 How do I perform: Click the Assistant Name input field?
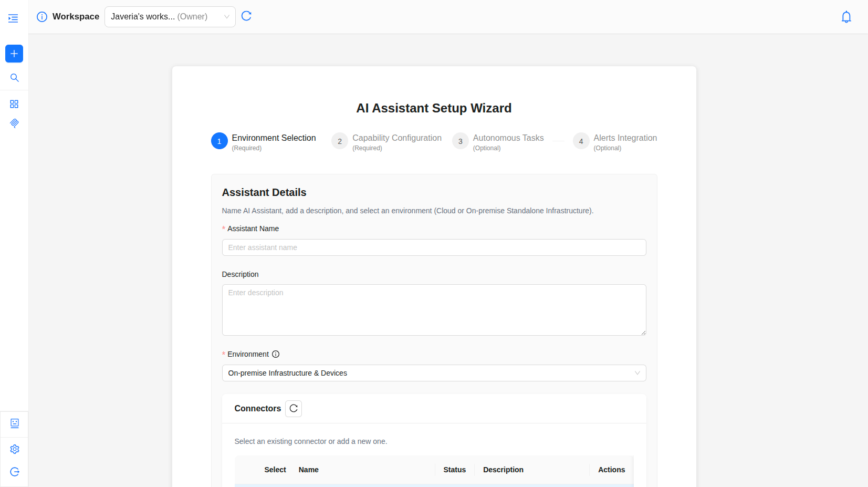pyautogui.click(x=434, y=247)
